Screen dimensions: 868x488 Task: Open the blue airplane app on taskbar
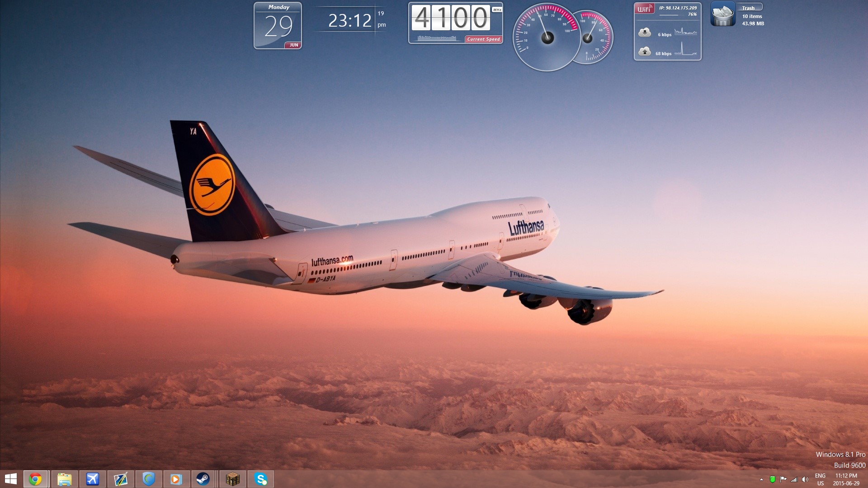93,479
